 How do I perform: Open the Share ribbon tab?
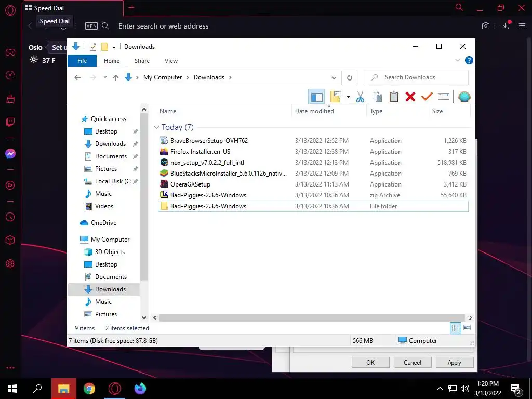(142, 61)
